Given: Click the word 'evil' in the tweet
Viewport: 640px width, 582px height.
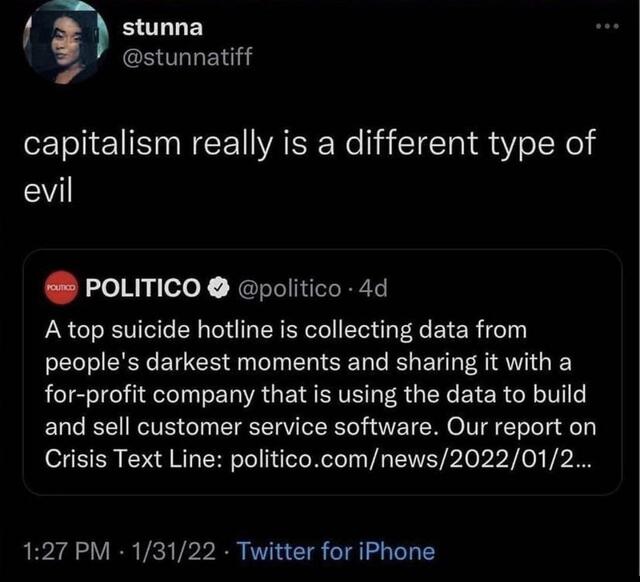Looking at the screenshot, I should 48,190.
